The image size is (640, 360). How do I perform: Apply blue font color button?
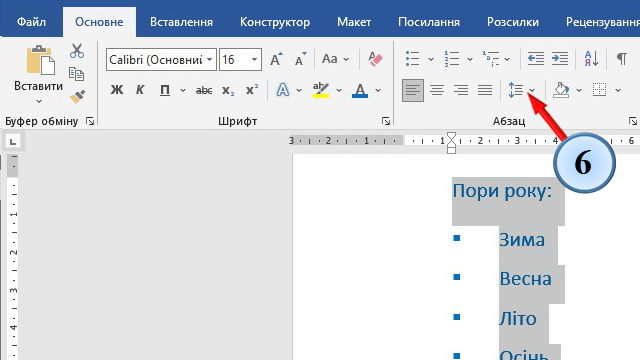point(360,90)
